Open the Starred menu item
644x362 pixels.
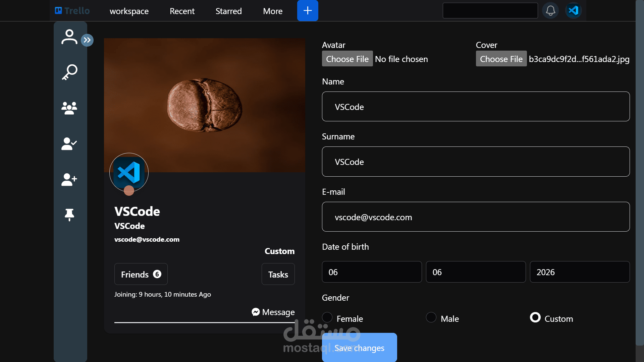coord(228,11)
